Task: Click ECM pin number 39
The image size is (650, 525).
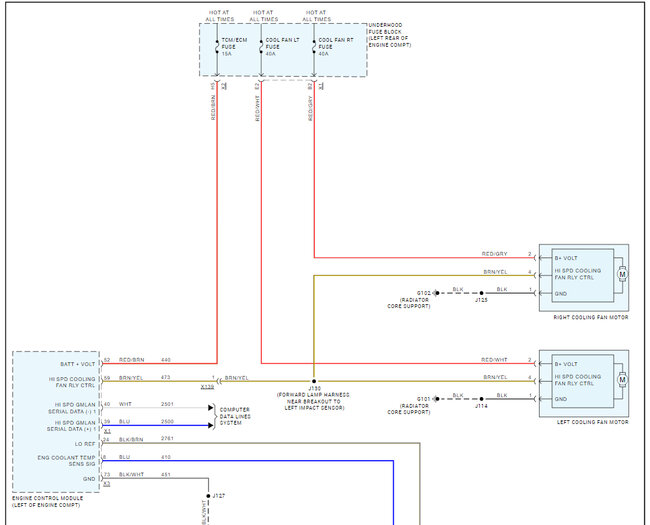Action: click(x=107, y=421)
